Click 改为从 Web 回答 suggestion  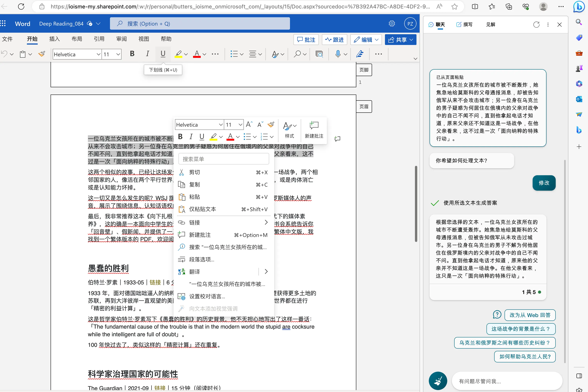click(x=530, y=315)
